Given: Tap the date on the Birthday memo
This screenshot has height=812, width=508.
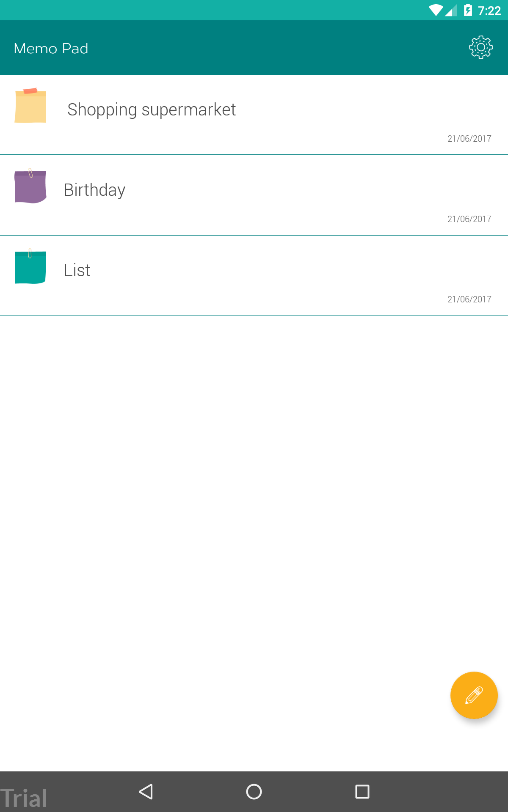Looking at the screenshot, I should (x=469, y=219).
